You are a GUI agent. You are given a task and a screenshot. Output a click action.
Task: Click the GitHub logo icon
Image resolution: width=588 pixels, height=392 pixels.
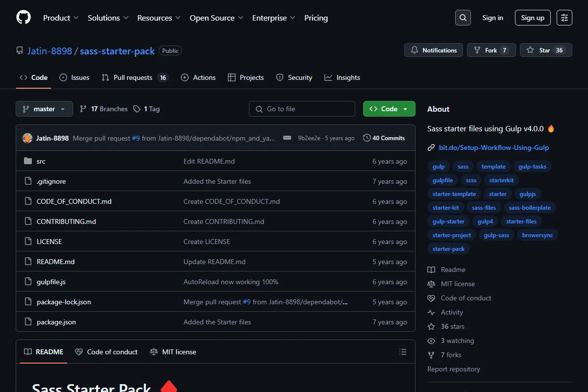(24, 18)
